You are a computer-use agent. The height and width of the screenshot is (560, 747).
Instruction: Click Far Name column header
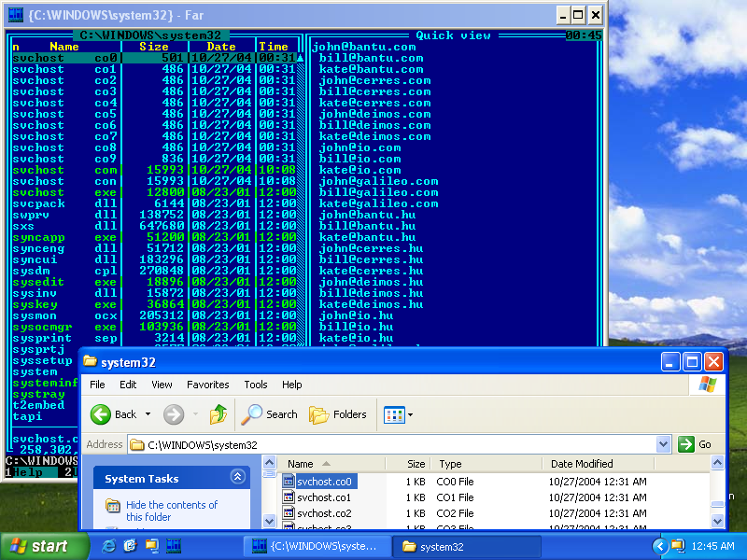tap(64, 47)
